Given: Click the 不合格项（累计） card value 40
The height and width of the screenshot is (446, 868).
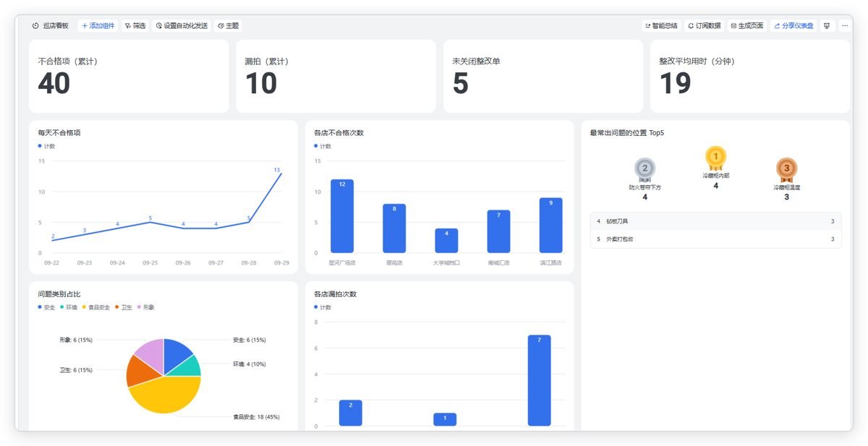Looking at the screenshot, I should [54, 84].
